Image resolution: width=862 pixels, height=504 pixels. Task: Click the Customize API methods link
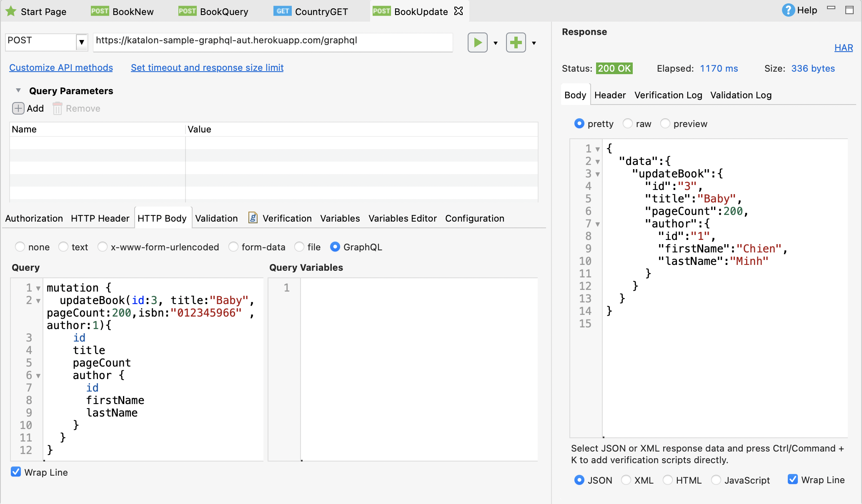pos(61,67)
